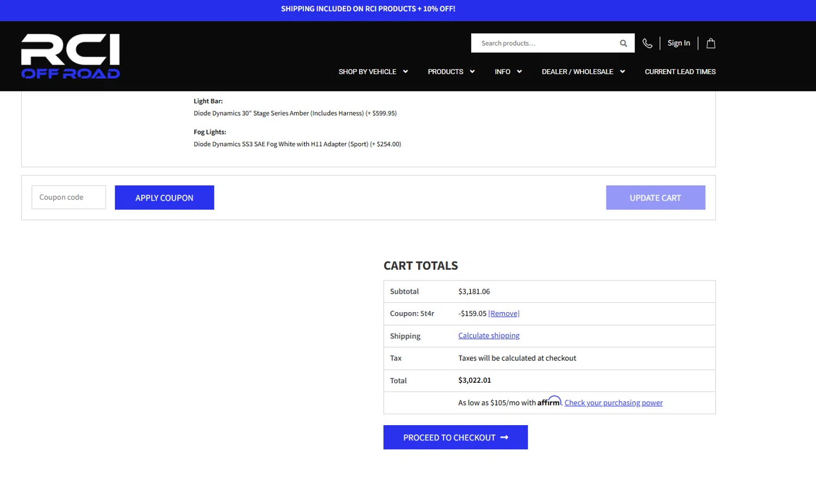
Task: Click Diode Dynamics SS3 SAE Fog White text
Action: [297, 144]
